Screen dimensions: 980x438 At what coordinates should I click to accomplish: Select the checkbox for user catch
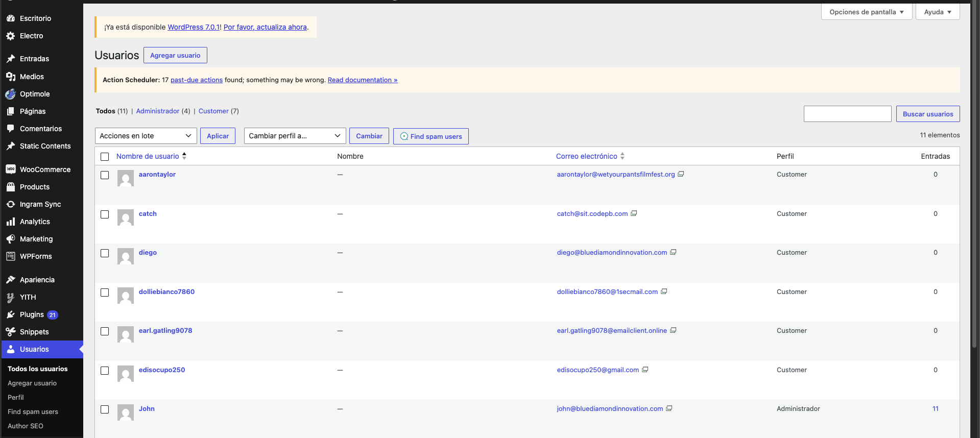click(105, 214)
